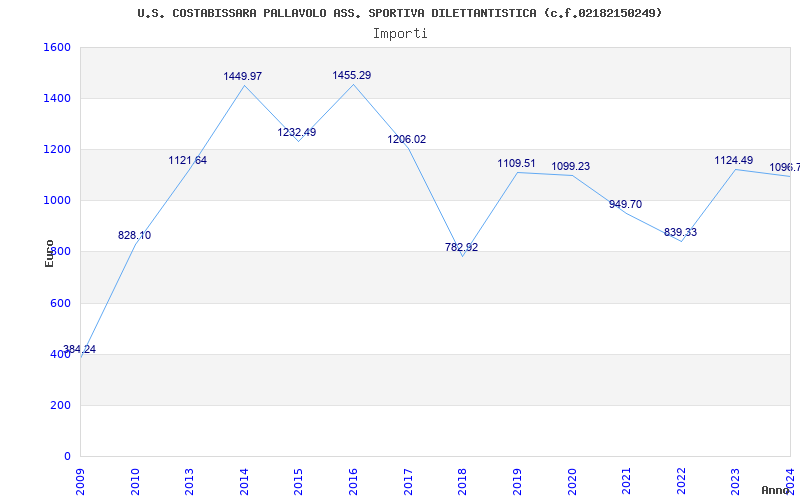The height and width of the screenshot is (500, 800).
Task: Click the 2016 x-axis year label
Action: (x=354, y=481)
